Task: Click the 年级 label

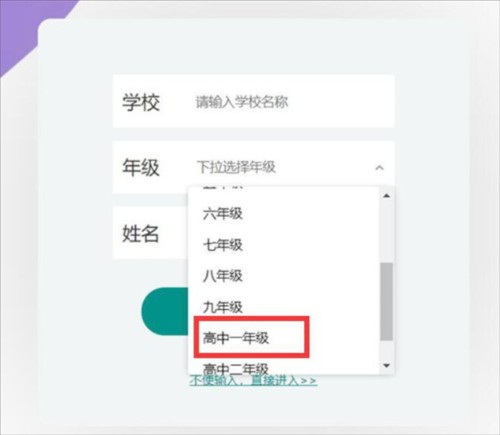Action: (141, 167)
